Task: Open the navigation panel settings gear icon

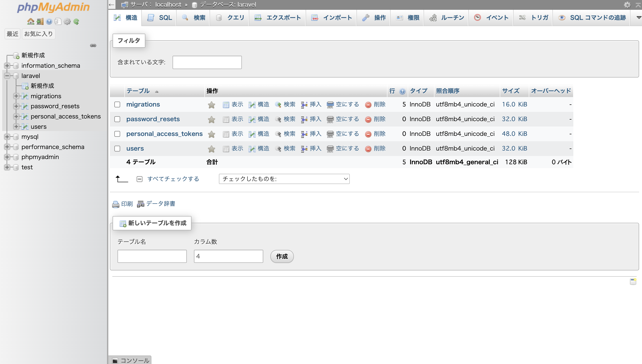Action: [x=67, y=22]
